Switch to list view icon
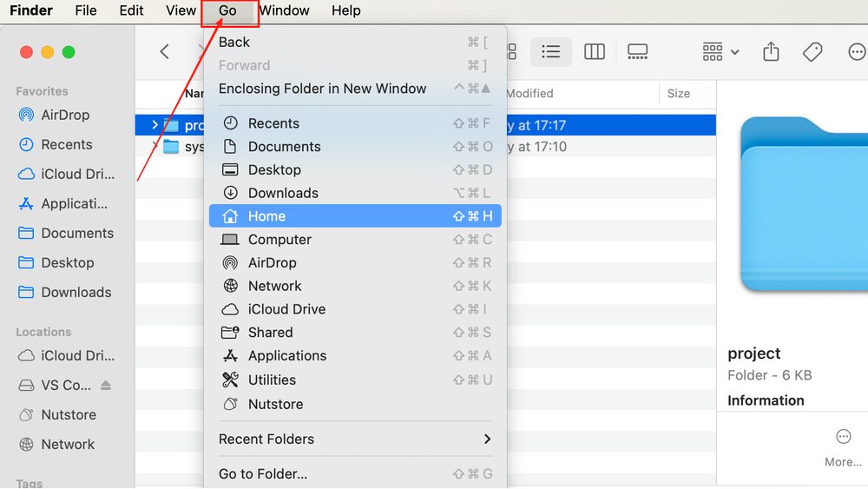Viewport: 868px width, 489px height. pyautogui.click(x=550, y=52)
